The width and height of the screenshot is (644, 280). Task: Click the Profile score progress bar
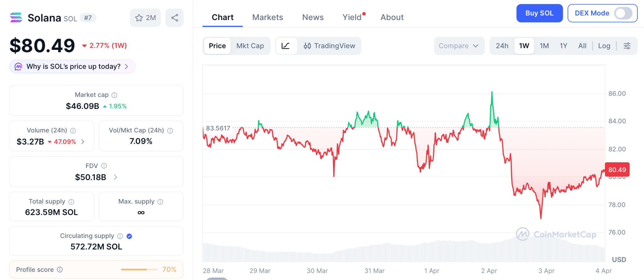pos(139,270)
